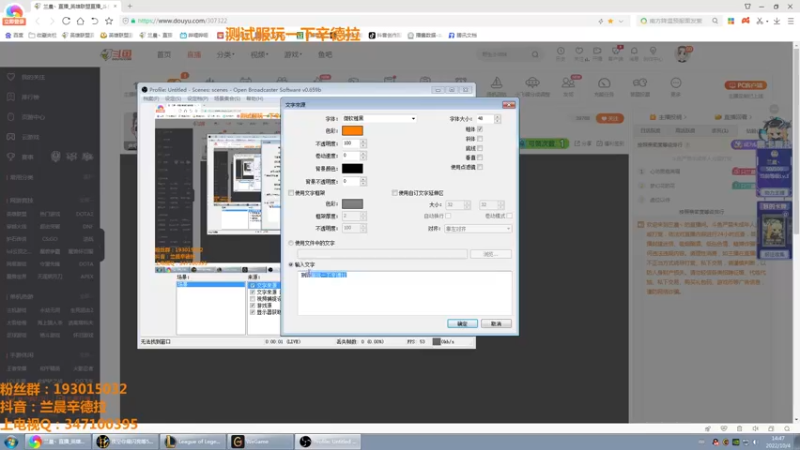Click the PC客户端 button on Douyu
800x450 pixels.
(x=745, y=85)
